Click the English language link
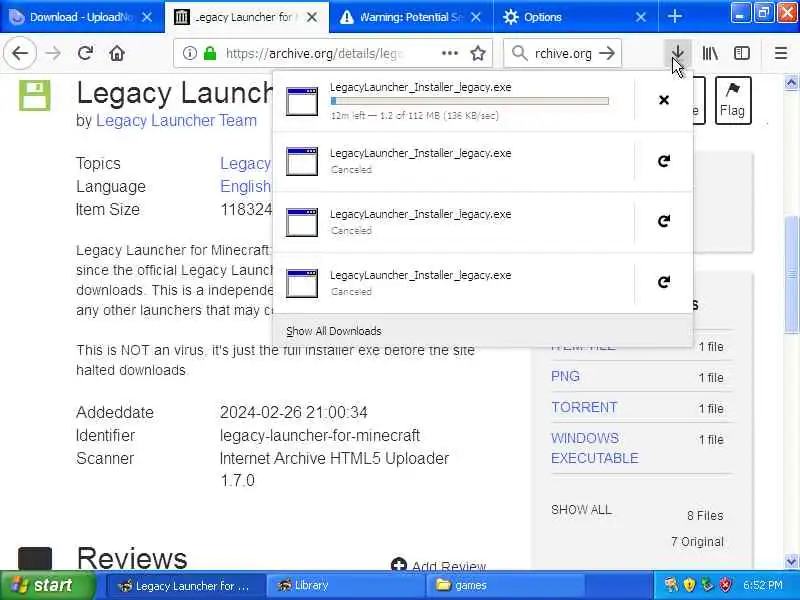800x600 pixels. coord(245,186)
